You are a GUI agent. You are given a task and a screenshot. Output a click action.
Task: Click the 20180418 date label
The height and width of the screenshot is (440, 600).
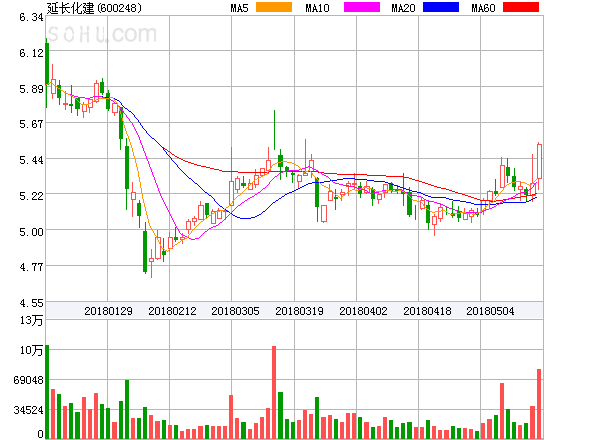click(x=427, y=311)
